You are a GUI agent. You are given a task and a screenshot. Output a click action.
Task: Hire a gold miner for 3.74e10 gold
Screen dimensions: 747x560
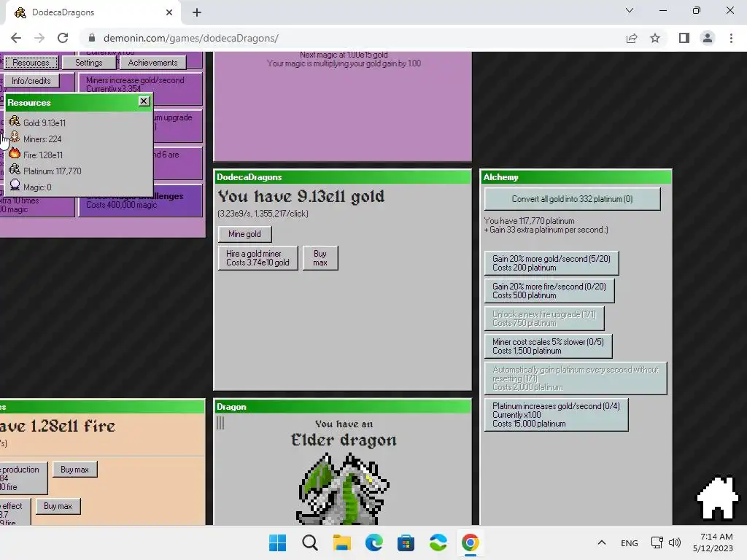[x=258, y=258]
